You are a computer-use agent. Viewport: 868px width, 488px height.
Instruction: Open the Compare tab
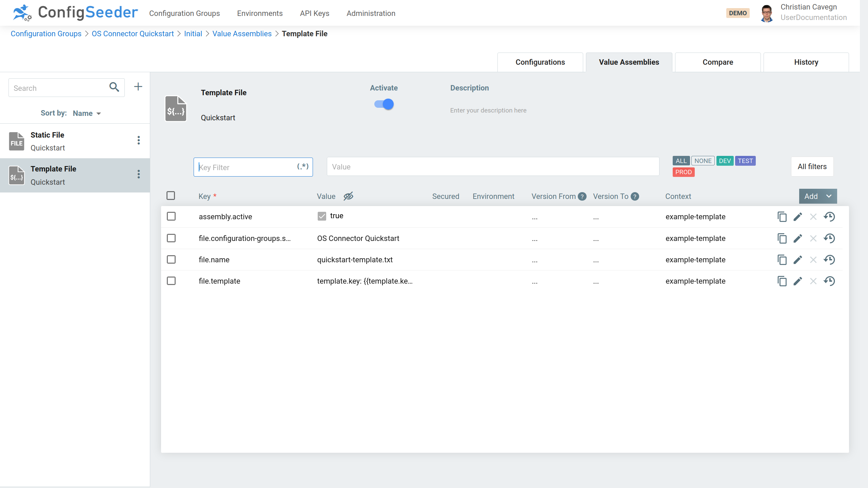point(718,62)
